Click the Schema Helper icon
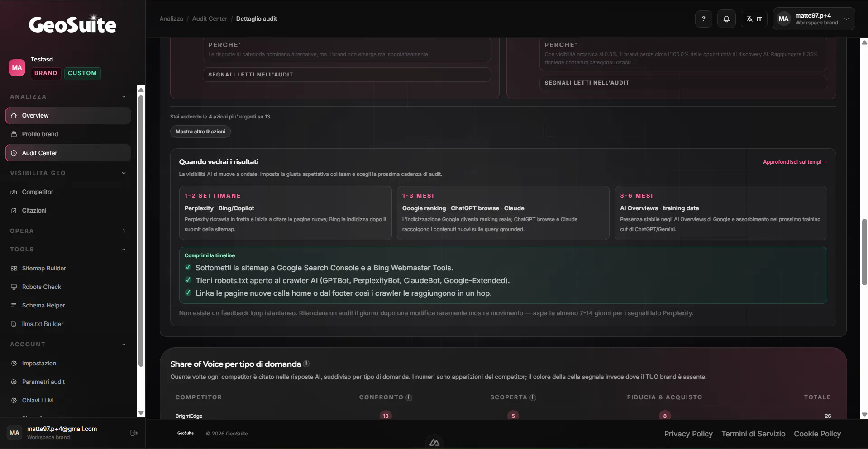The image size is (868, 449). [14, 305]
